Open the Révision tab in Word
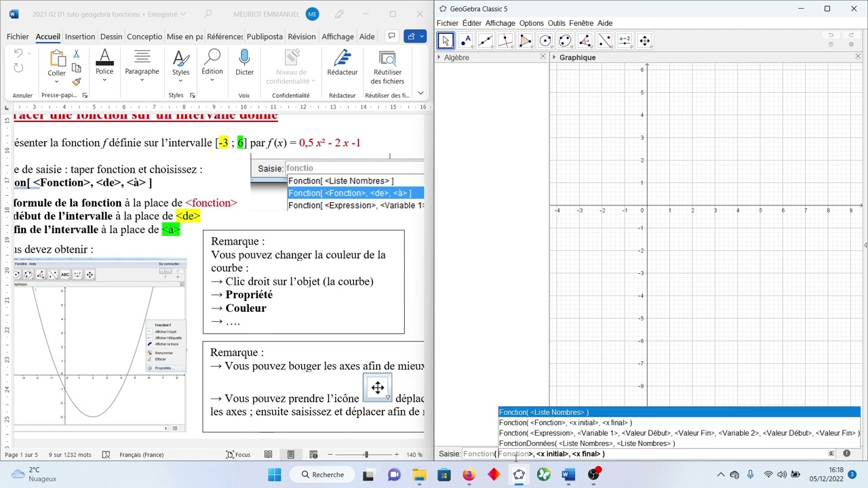This screenshot has height=488, width=868. (x=302, y=37)
